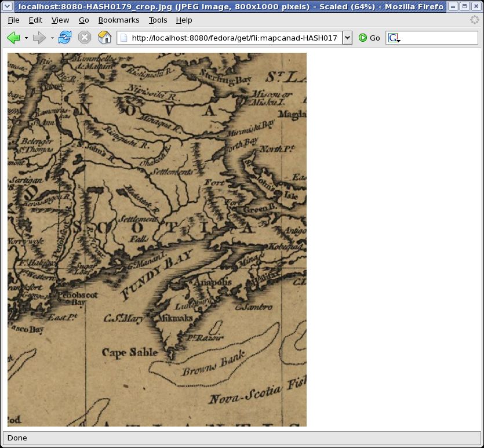The image size is (484, 448).
Task: Reload the page with the Refresh icon
Action: pyautogui.click(x=65, y=37)
